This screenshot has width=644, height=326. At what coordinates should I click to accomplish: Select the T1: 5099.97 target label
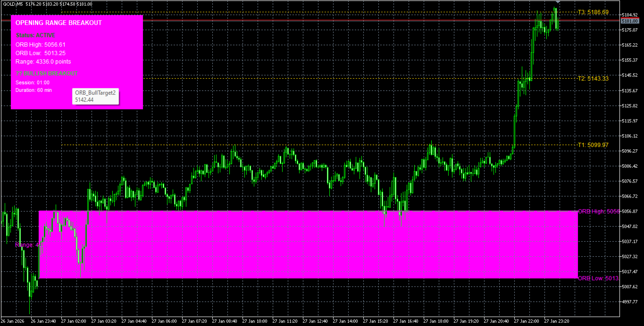click(593, 145)
